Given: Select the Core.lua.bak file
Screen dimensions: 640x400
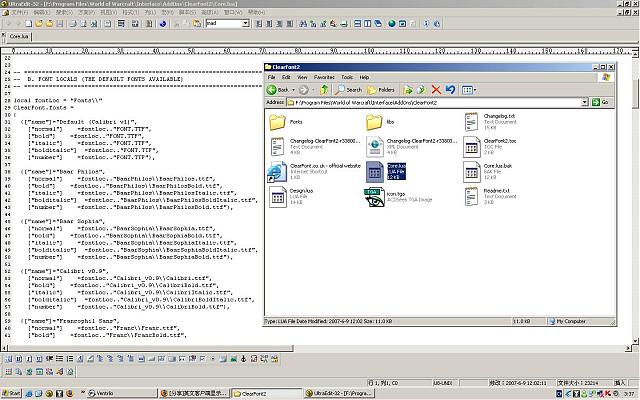Looking at the screenshot, I should [x=488, y=172].
